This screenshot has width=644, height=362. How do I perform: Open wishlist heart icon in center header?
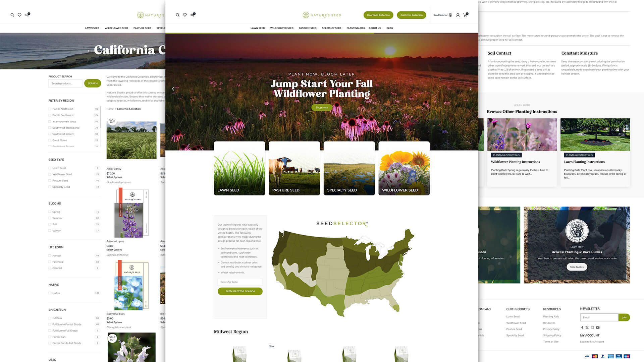(x=185, y=15)
